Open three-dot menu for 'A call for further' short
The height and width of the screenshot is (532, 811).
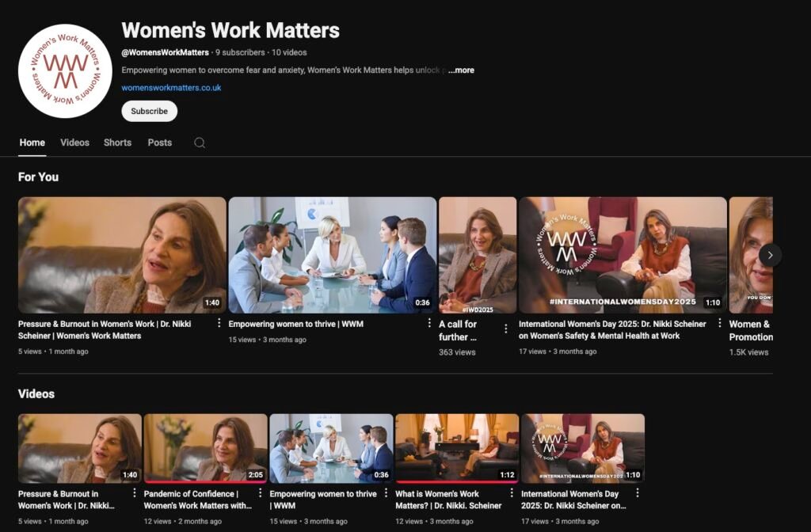coord(506,329)
